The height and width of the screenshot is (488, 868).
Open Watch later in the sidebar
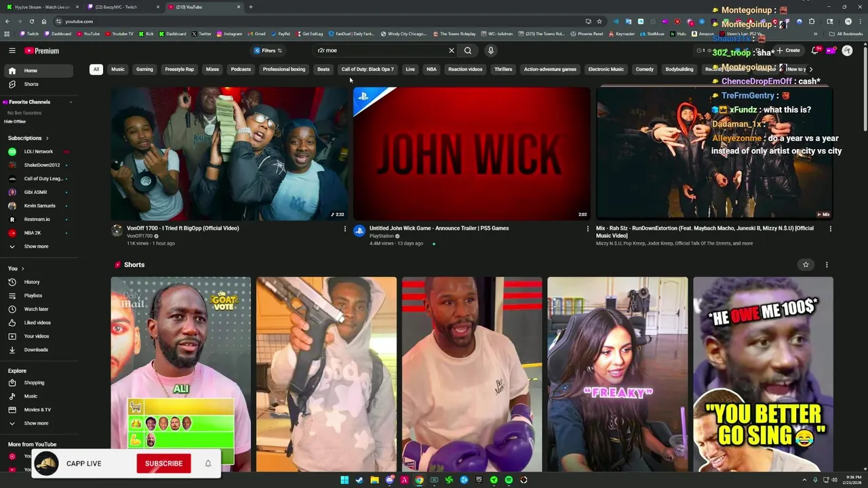(x=39, y=309)
